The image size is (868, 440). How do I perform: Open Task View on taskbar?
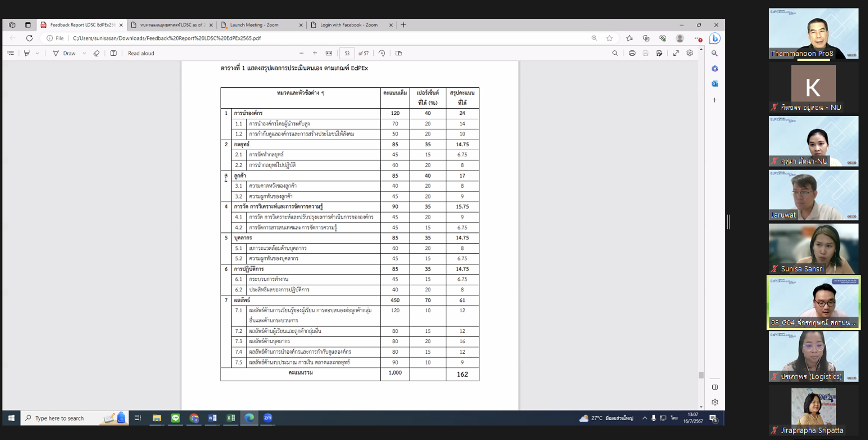(x=138, y=418)
